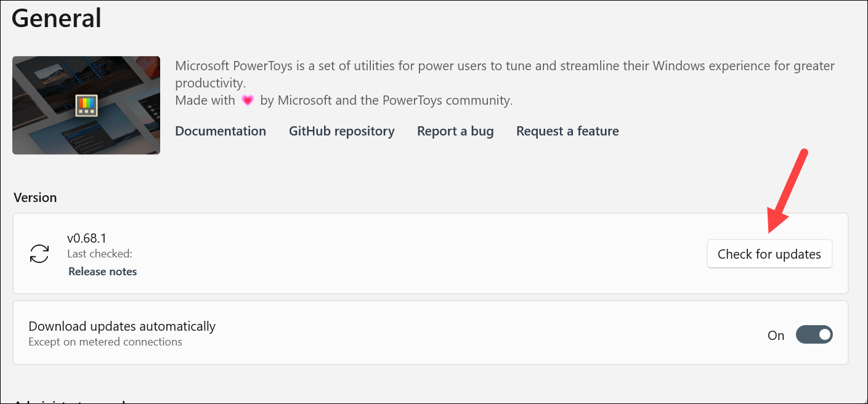Open the GitHub repository link
868x404 pixels.
[x=342, y=131]
